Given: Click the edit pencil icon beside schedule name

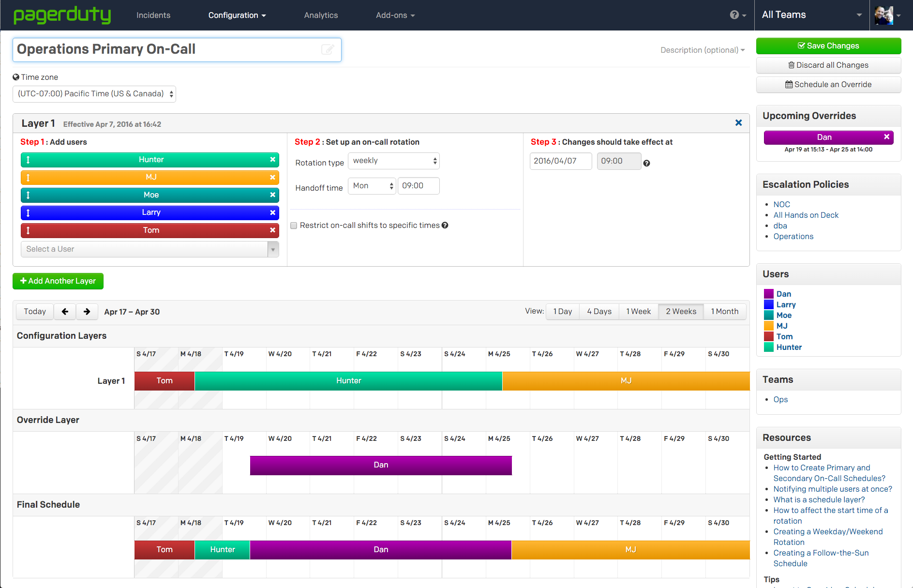Looking at the screenshot, I should 328,49.
